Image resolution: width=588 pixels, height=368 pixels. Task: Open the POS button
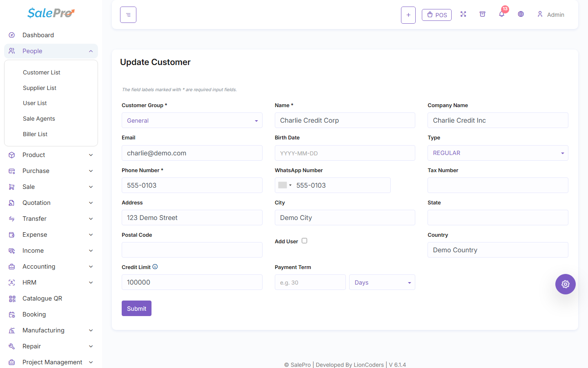(437, 15)
